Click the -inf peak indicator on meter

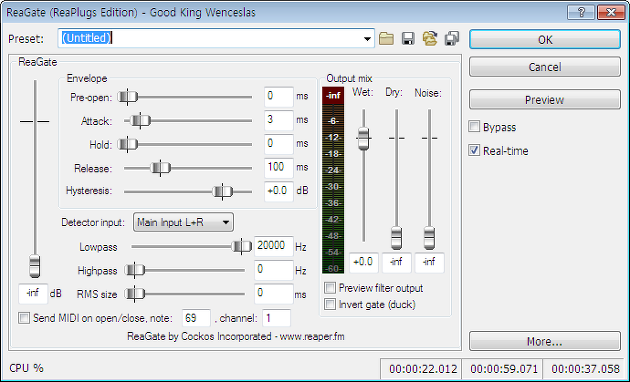[333, 96]
